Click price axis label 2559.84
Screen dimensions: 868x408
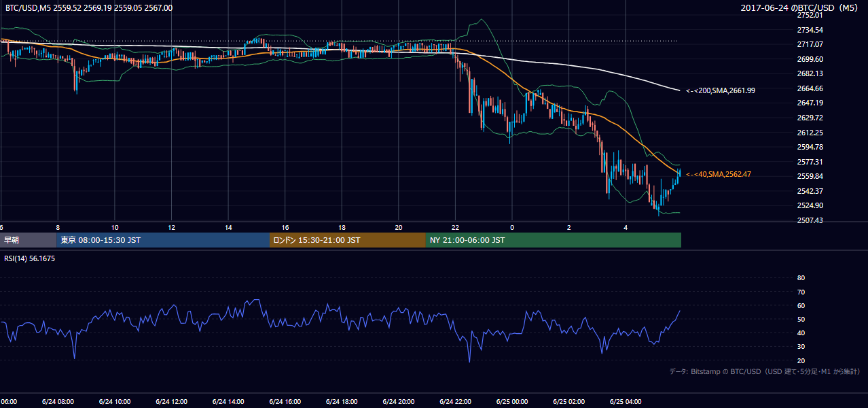coord(810,176)
